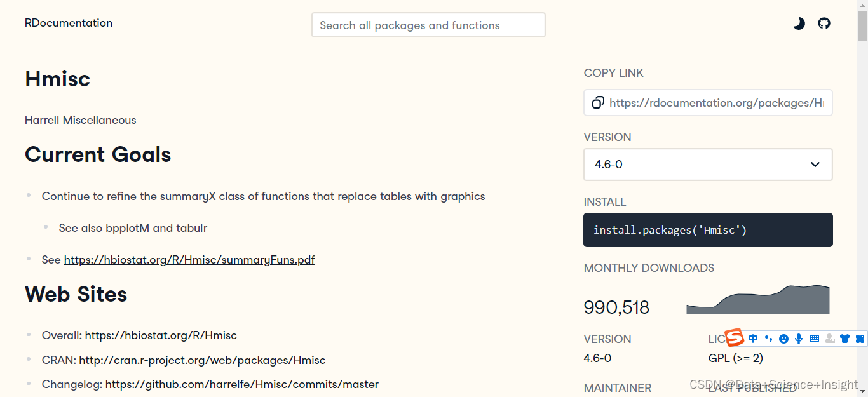Open the Changelog GitHub commits link
The width and height of the screenshot is (868, 397).
pyautogui.click(x=241, y=384)
